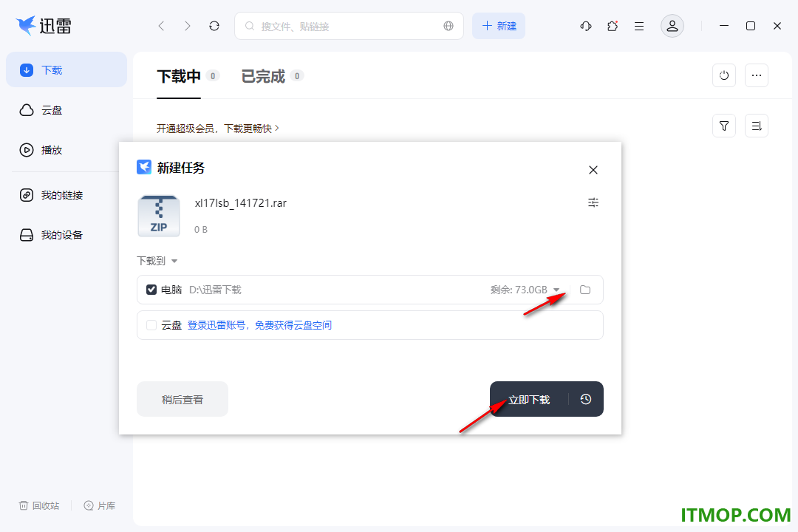Viewport: 798px width, 532px height.
Task: Click the 新建 button
Action: click(499, 26)
